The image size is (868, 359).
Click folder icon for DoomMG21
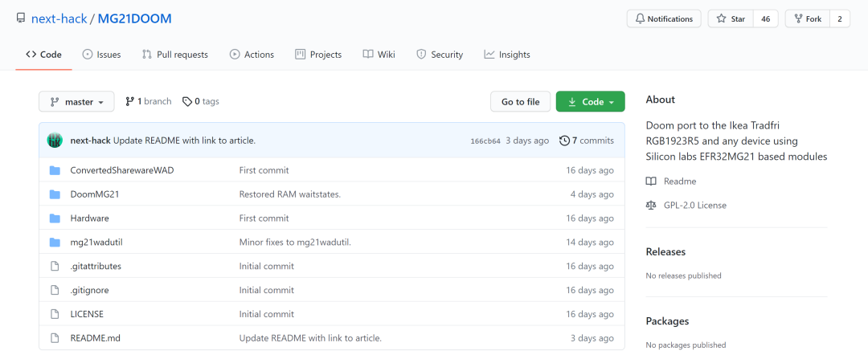(55, 194)
